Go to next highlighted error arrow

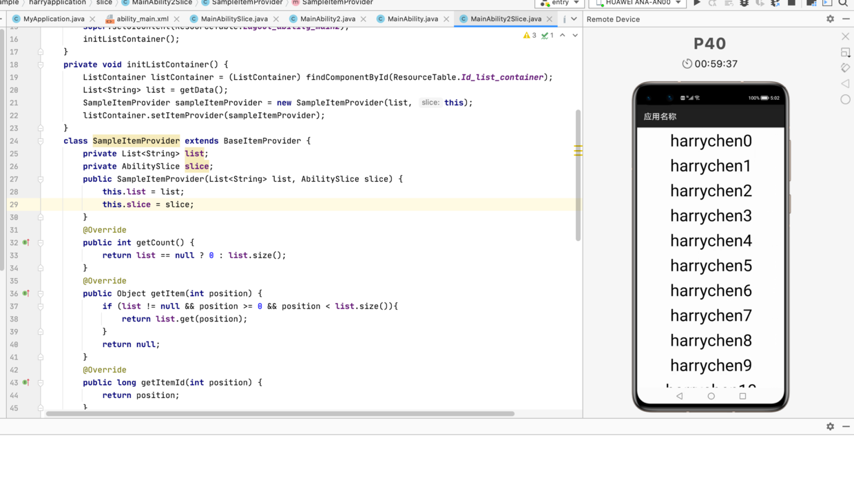coord(575,35)
